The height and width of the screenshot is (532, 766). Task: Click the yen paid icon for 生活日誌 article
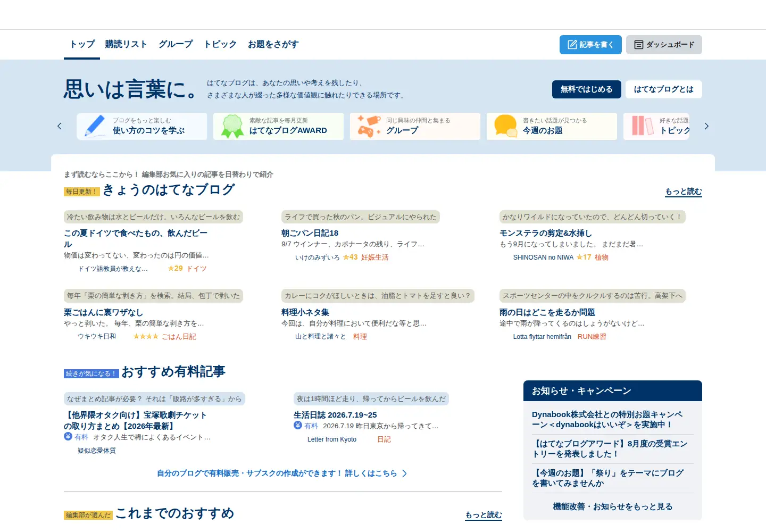point(298,425)
